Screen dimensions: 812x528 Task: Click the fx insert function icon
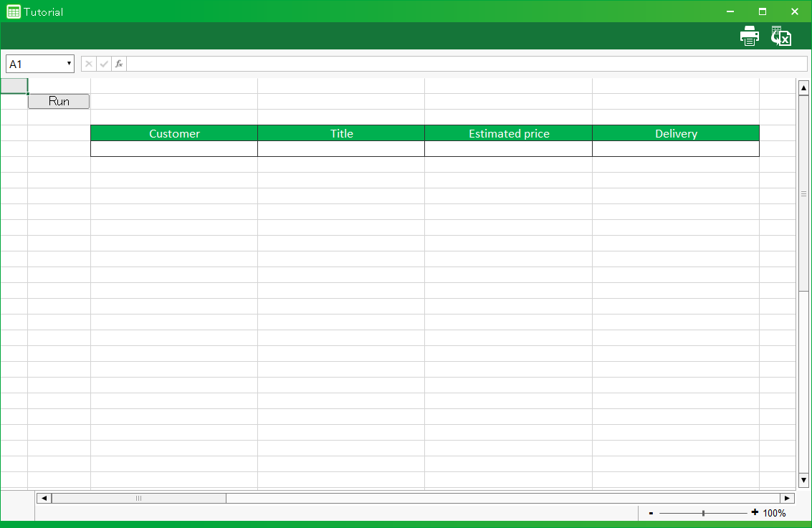click(x=119, y=64)
